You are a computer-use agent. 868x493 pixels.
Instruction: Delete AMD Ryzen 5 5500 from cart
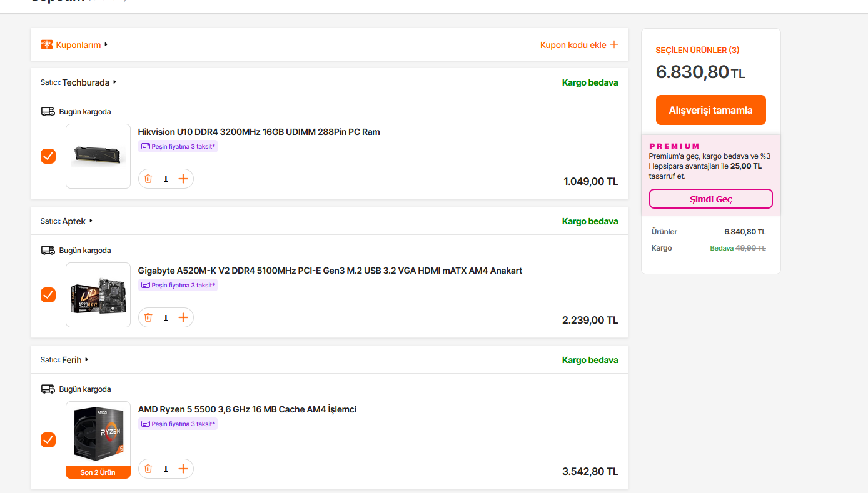point(148,469)
